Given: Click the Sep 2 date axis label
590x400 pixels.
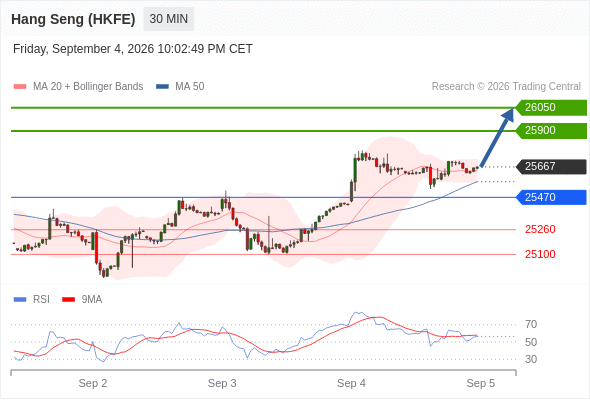Looking at the screenshot, I should (x=93, y=383).
